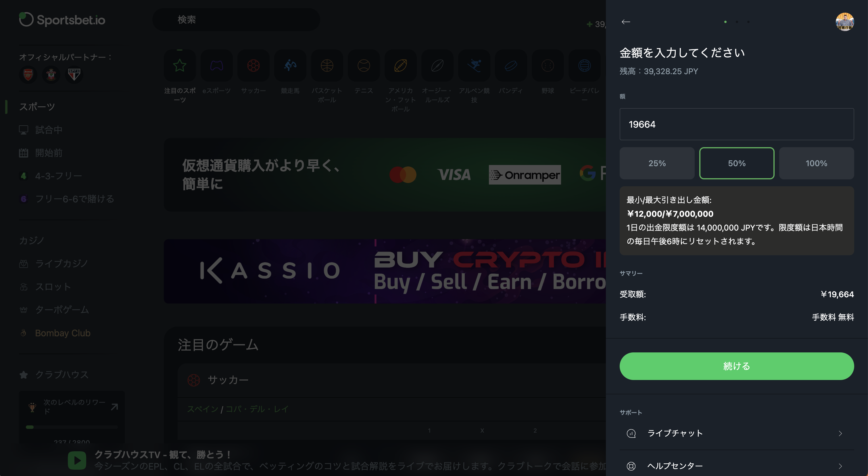The width and height of the screenshot is (868, 476).
Task: Select the soccer ball sport icon
Action: [254, 65]
